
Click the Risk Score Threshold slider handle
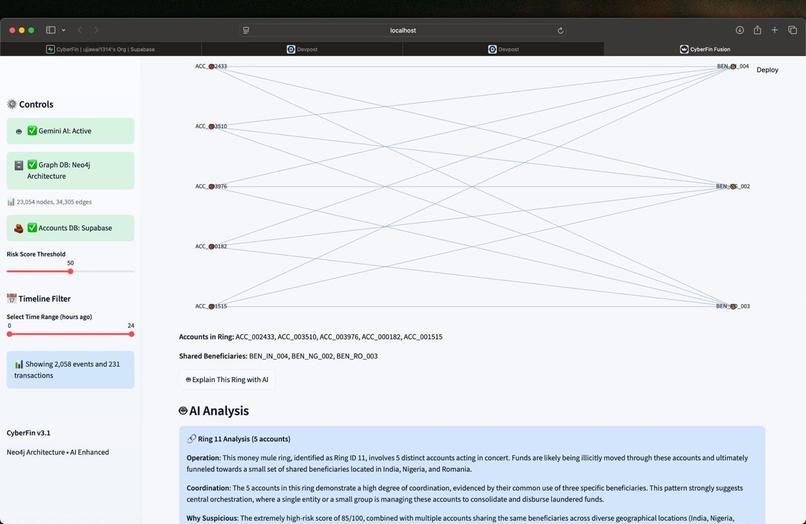point(70,271)
